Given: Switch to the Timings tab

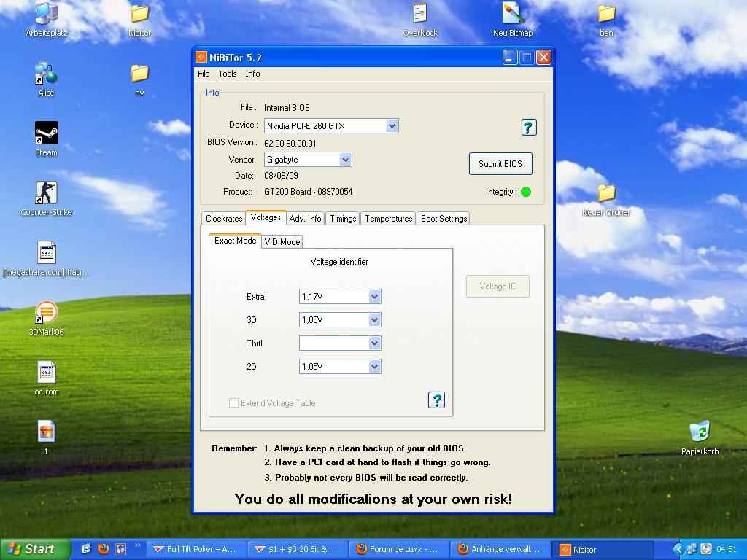Looking at the screenshot, I should coord(343,219).
